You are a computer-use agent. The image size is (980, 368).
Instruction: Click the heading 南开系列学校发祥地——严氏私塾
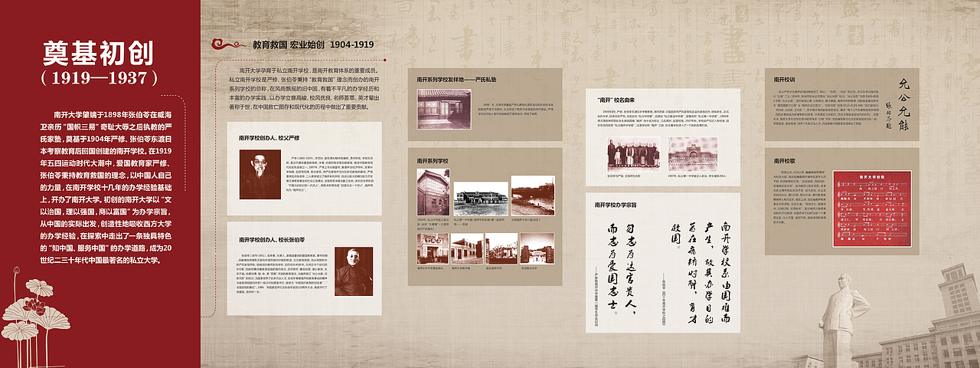[x=457, y=79]
